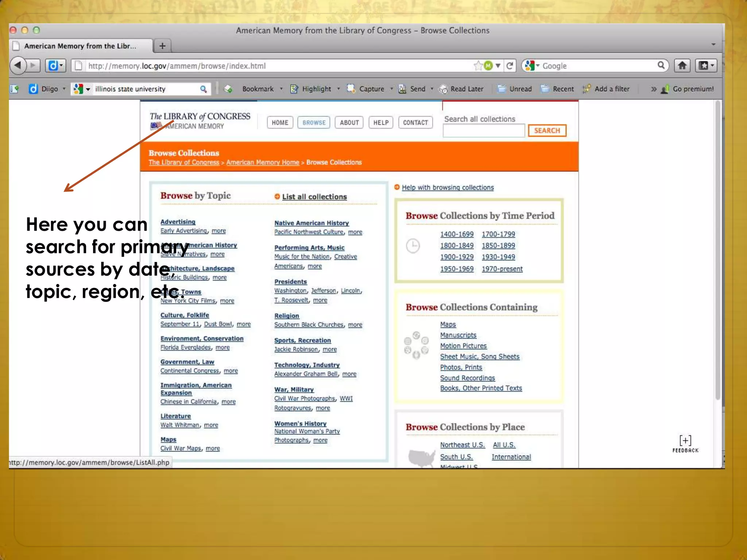Click the Library of Congress American Memory logo
Screen dimensions: 747x560
[200, 121]
